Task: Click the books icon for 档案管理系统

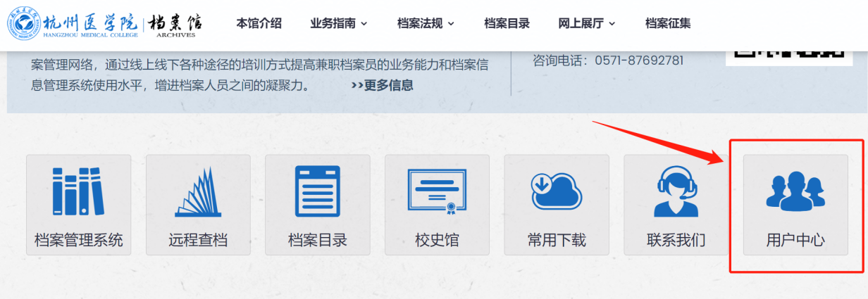Action: point(78,191)
